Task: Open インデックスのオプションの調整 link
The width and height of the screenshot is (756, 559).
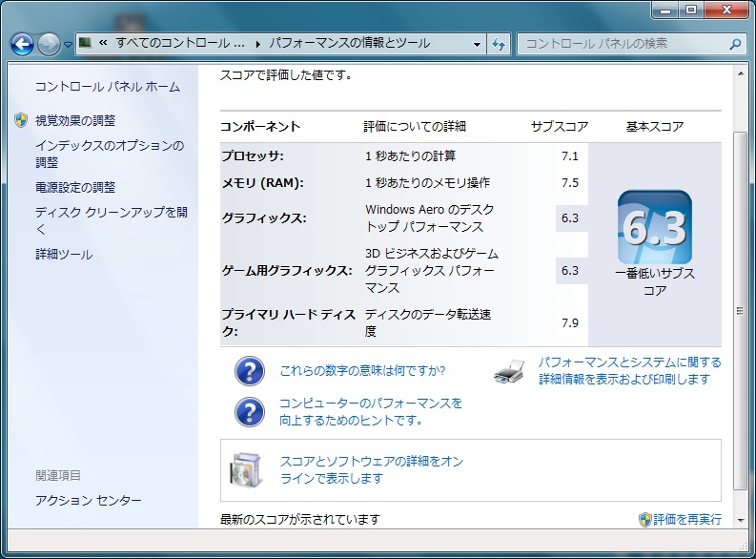Action: click(110, 154)
